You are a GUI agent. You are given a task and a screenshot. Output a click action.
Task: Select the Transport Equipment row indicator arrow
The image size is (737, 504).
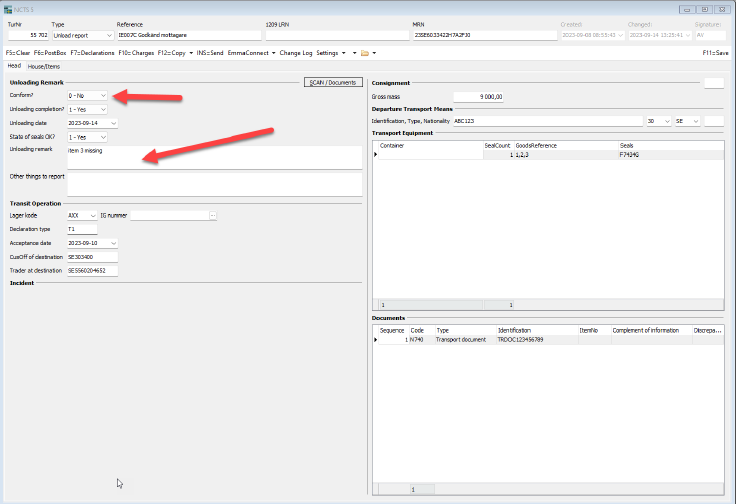click(376, 154)
